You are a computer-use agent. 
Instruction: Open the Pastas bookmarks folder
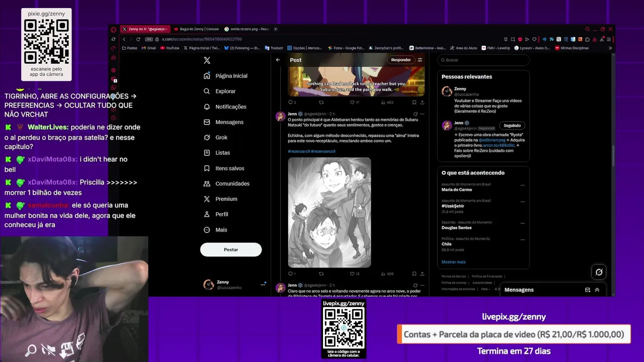(130, 48)
